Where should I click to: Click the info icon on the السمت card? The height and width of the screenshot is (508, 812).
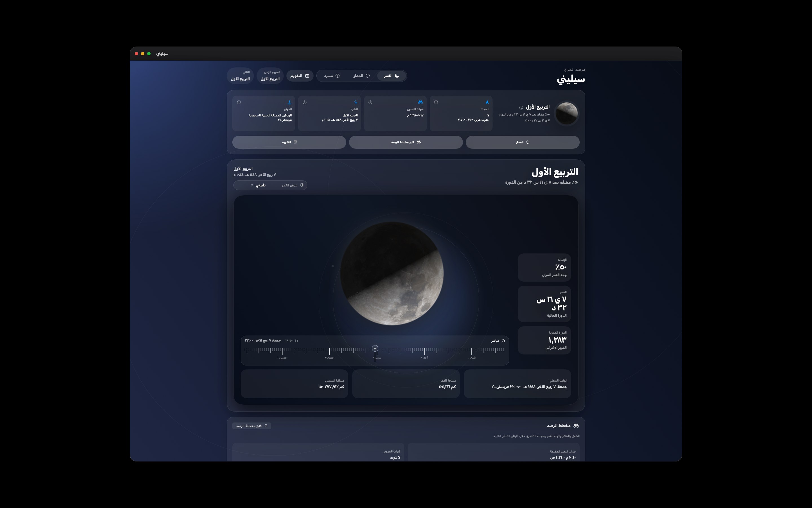point(436,102)
